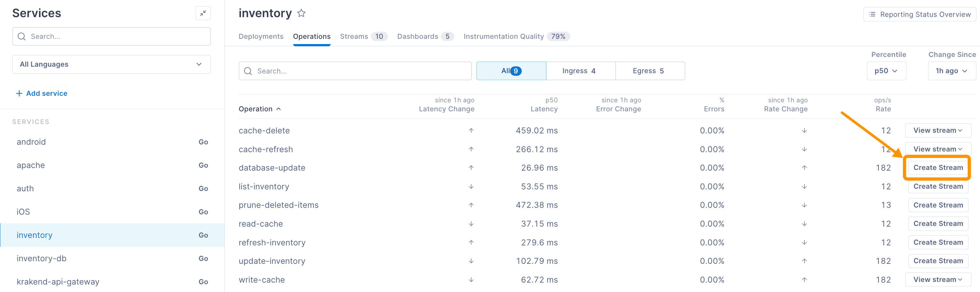
Task: Click the magnifier icon in the Services search box
Action: [22, 36]
